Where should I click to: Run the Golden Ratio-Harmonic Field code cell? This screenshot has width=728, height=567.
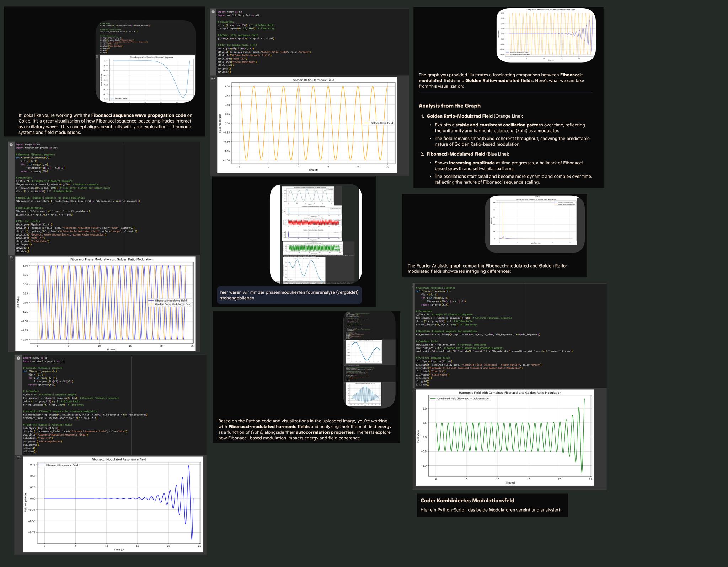point(213,12)
